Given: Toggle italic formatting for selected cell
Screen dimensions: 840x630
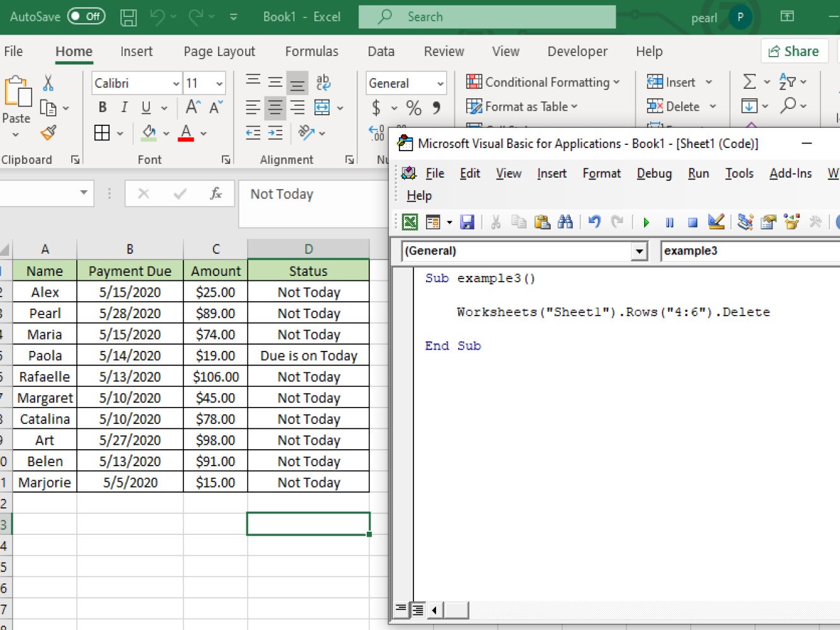Looking at the screenshot, I should pyautogui.click(x=124, y=107).
